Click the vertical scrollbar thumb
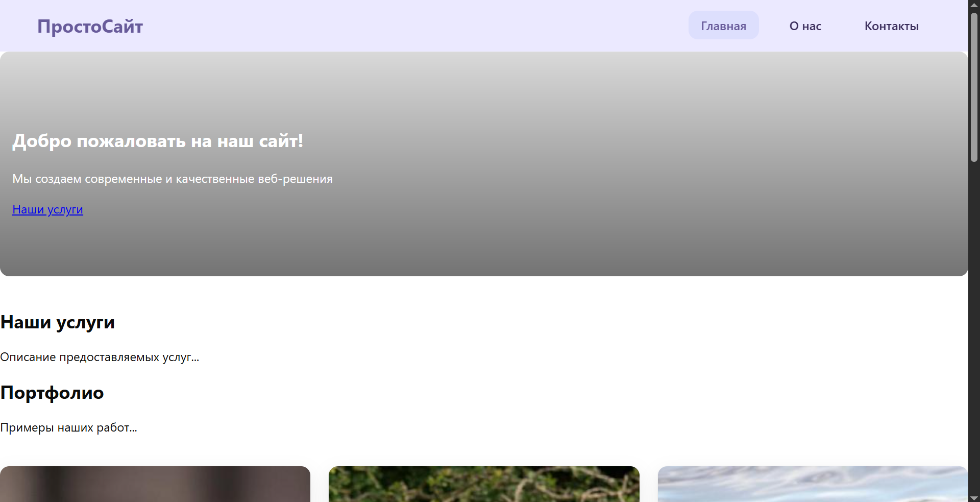The image size is (980, 502). [x=974, y=87]
